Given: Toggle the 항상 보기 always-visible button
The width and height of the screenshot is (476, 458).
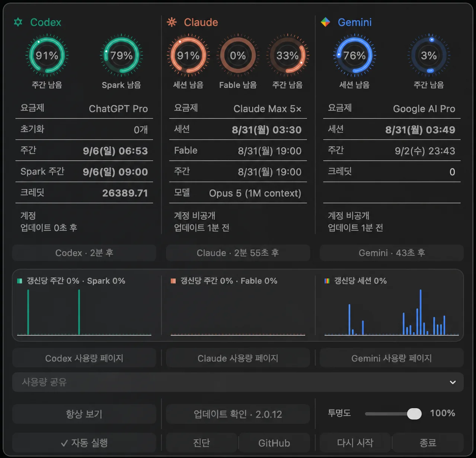Looking at the screenshot, I should 84,414.
